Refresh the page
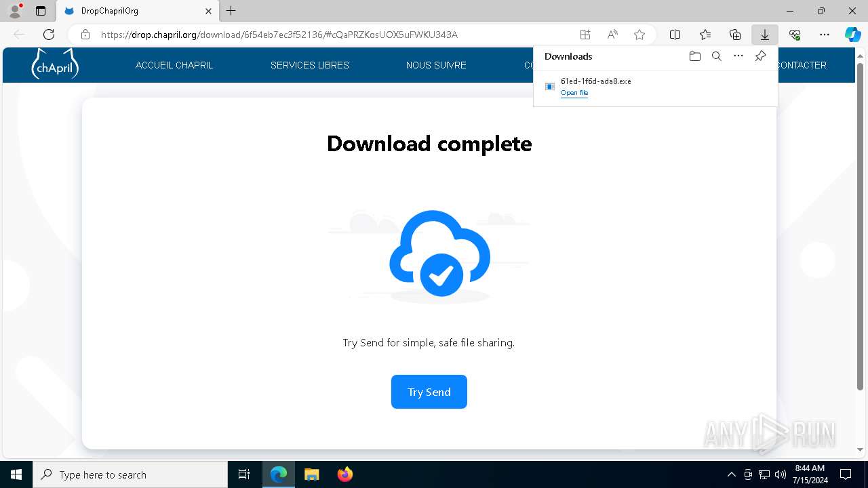This screenshot has height=488, width=868. coord(49,35)
